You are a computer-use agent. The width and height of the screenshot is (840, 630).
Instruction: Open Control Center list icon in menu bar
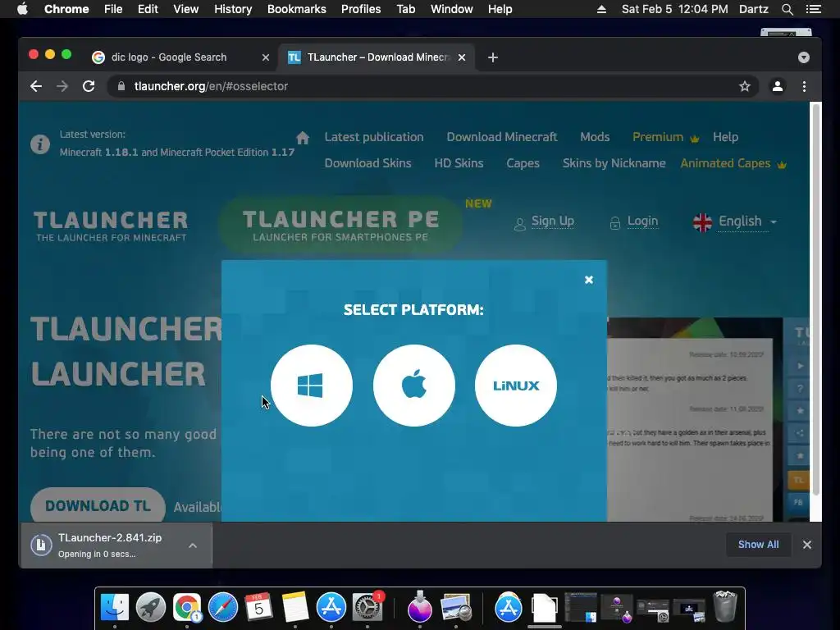pyautogui.click(x=813, y=9)
